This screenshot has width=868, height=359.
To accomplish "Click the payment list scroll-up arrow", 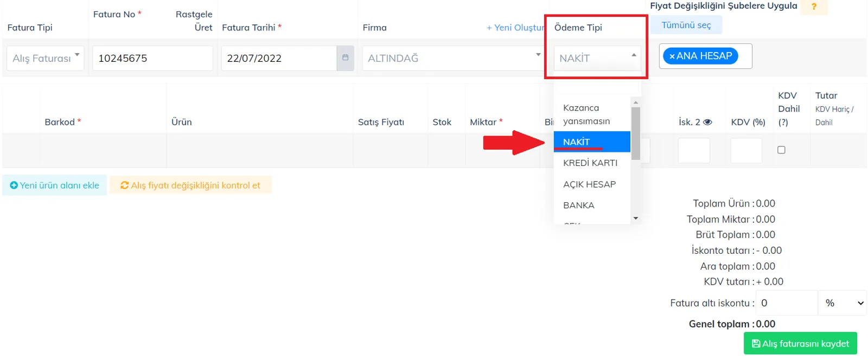I will [636, 102].
